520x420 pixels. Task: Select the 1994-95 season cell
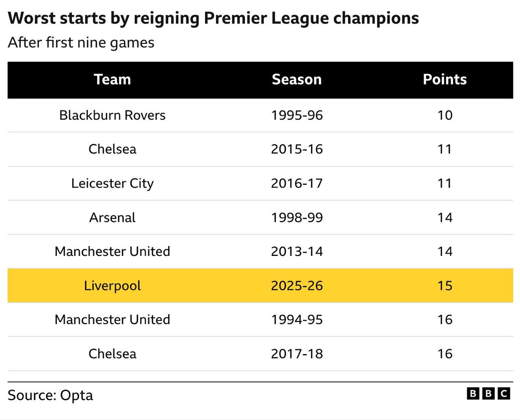pyautogui.click(x=297, y=320)
